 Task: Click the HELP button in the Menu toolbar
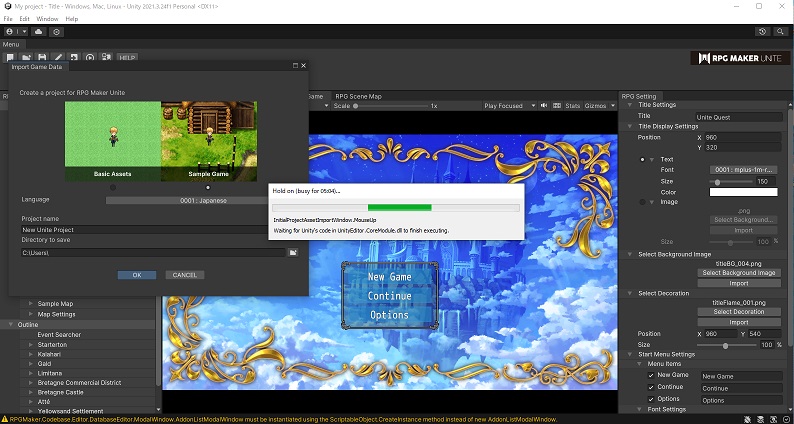[x=127, y=58]
